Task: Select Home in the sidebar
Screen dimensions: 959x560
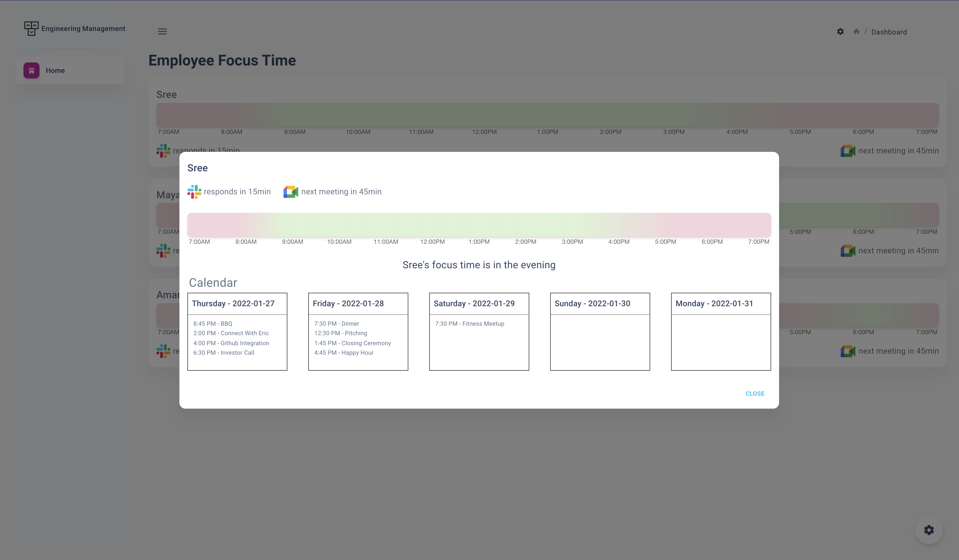Action: (55, 70)
